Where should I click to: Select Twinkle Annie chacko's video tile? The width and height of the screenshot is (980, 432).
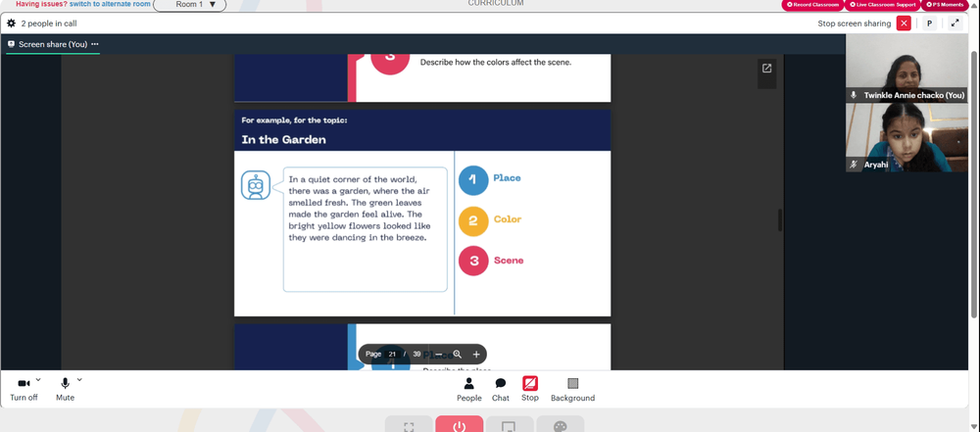click(x=906, y=69)
